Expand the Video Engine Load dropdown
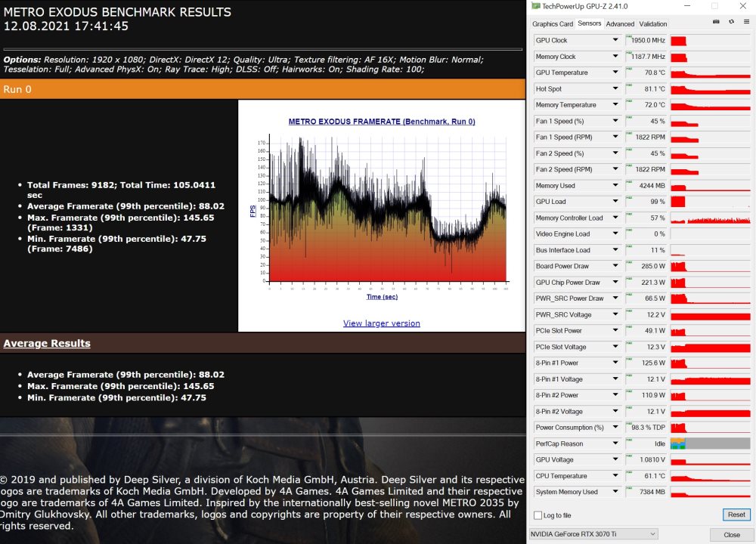The height and width of the screenshot is (544, 756). point(615,233)
